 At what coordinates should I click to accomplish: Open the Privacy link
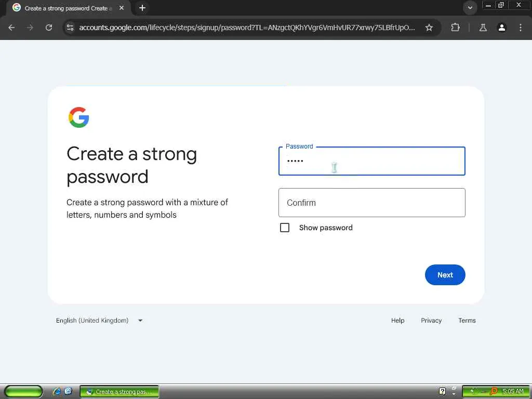[431, 320]
